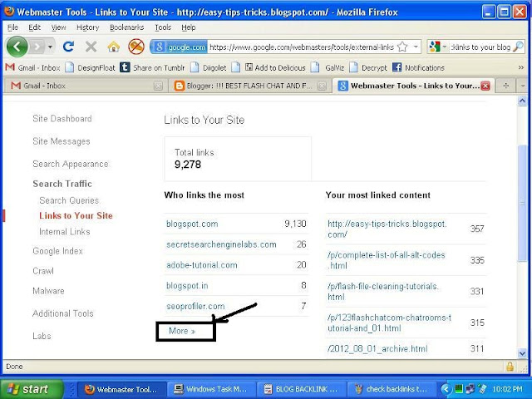Click the URL address field
This screenshot has width=532, height=399.
[x=302, y=47]
